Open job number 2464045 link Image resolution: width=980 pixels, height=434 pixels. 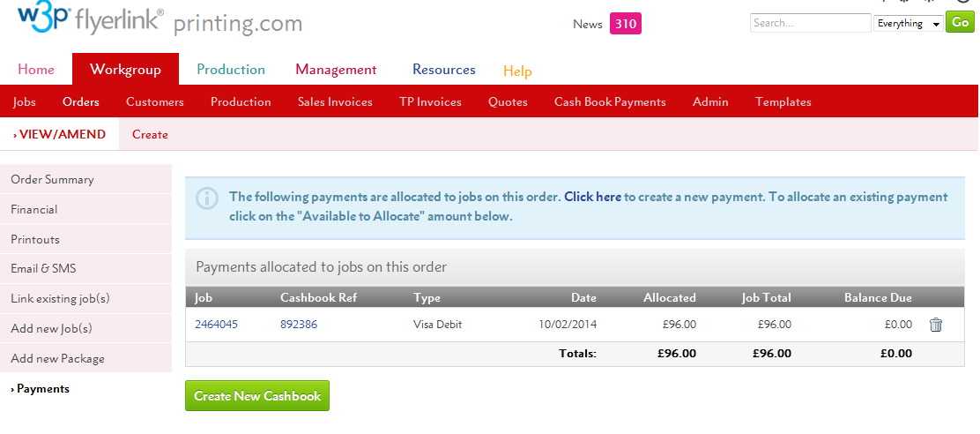point(216,325)
